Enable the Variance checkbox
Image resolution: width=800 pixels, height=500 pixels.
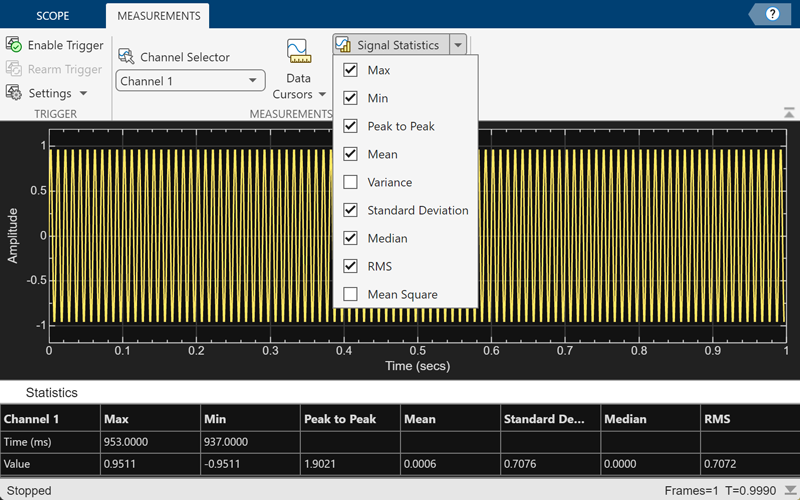350,182
